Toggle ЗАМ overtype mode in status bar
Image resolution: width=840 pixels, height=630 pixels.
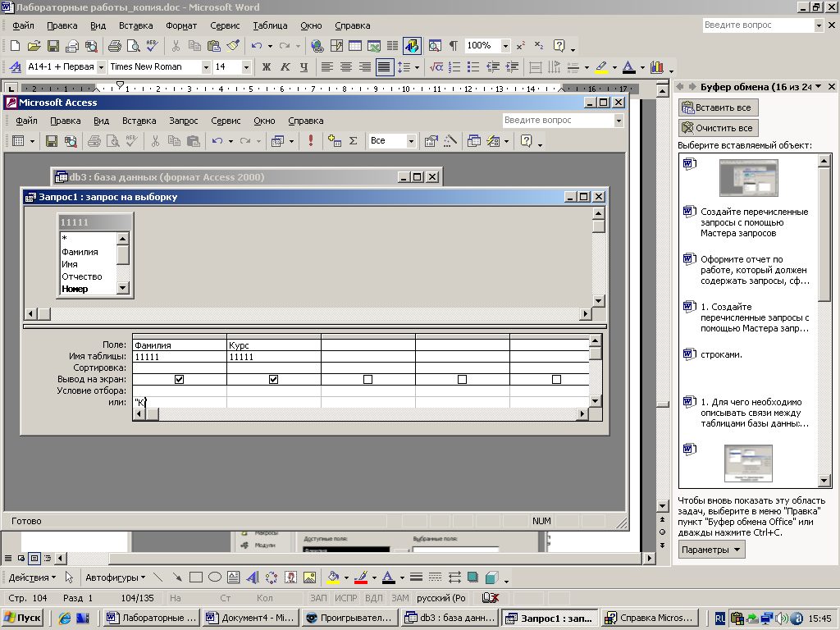coord(400,598)
